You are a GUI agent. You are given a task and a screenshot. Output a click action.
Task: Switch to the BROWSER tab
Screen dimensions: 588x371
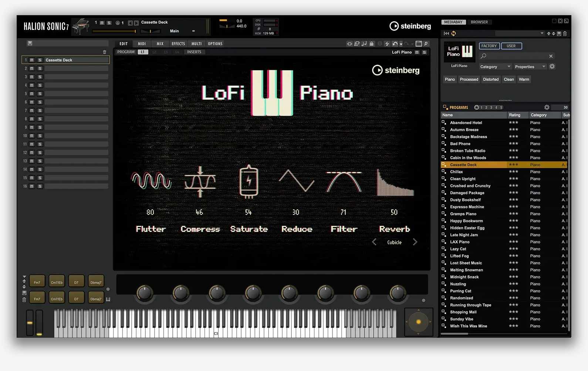(479, 22)
